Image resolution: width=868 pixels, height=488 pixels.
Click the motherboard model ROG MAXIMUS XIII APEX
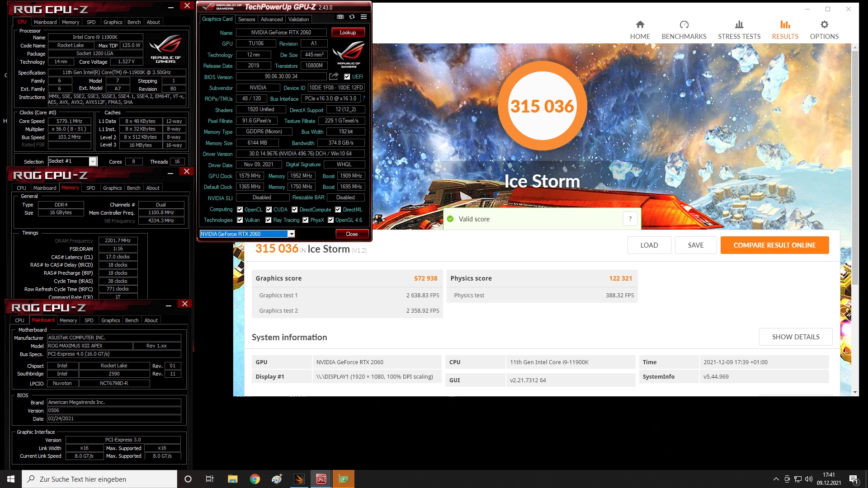90,346
